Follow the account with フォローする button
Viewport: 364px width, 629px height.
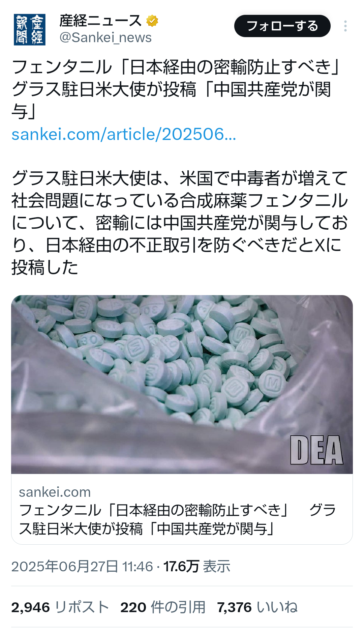tap(282, 26)
